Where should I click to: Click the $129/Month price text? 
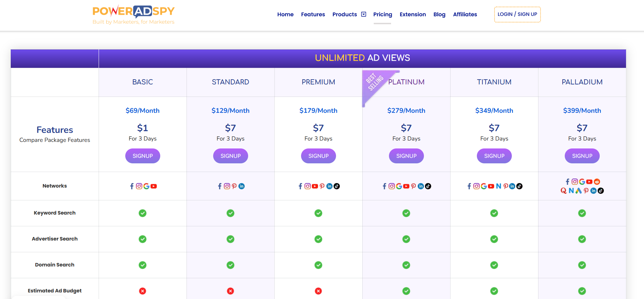(230, 110)
